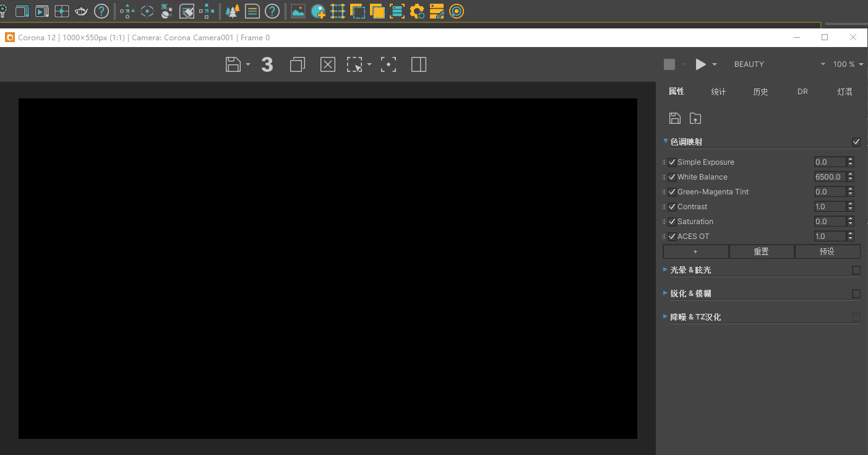The image size is (868, 455).
Task: Open the Rendered Frame Window icon
Action: point(42,11)
